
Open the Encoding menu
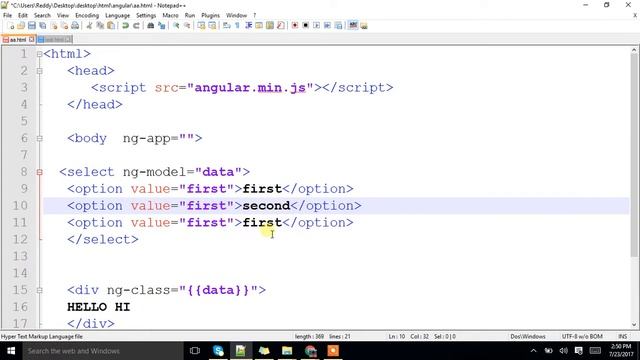pyautogui.click(x=87, y=15)
